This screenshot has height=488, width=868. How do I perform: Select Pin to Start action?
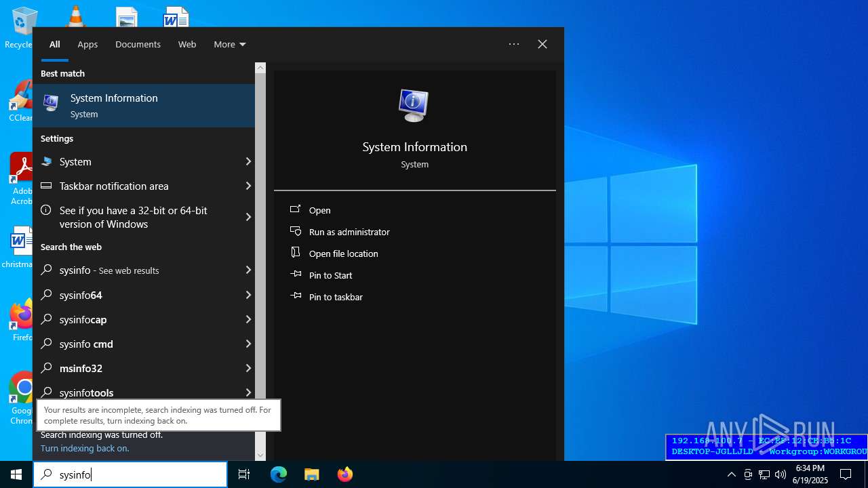click(330, 275)
